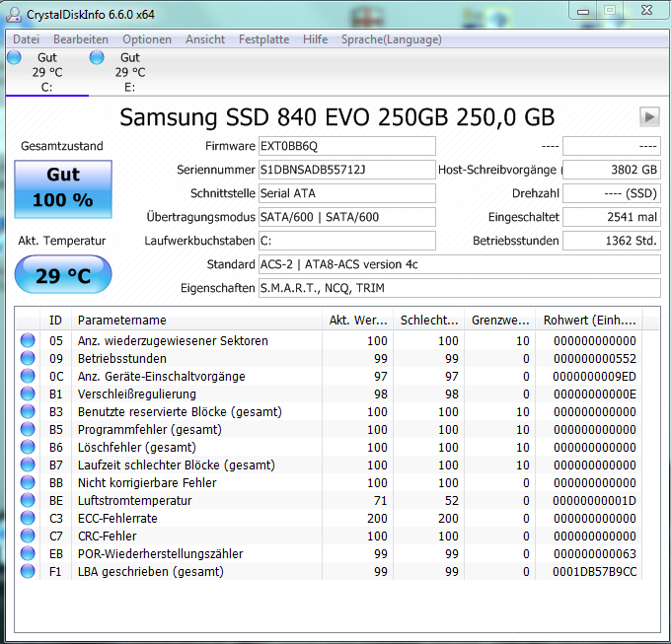This screenshot has height=644, width=671.
Task: Select 'Anz. wiederzugewiesener Sektoren' parameter name
Action: pos(173,341)
